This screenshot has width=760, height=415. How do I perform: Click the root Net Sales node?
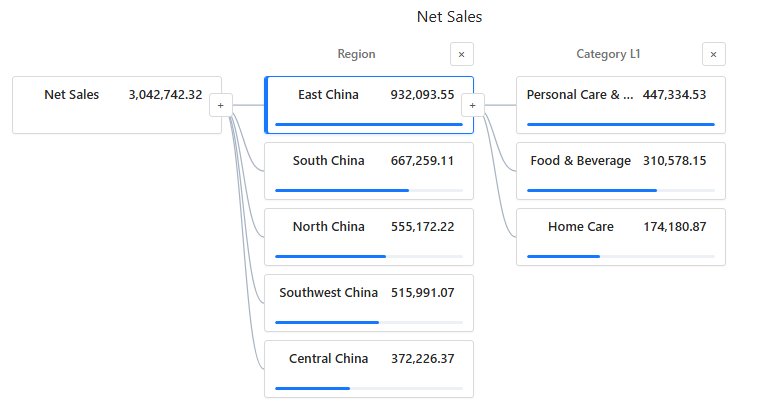(x=117, y=105)
